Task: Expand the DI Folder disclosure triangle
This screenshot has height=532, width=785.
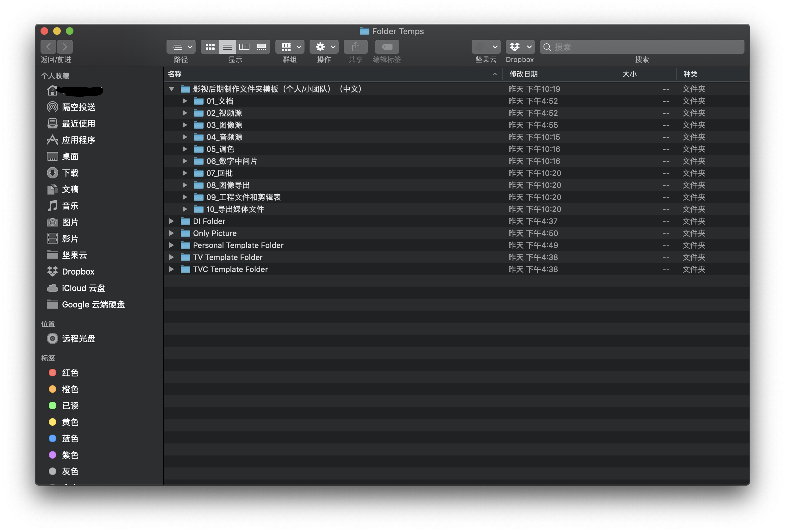Action: coord(172,221)
